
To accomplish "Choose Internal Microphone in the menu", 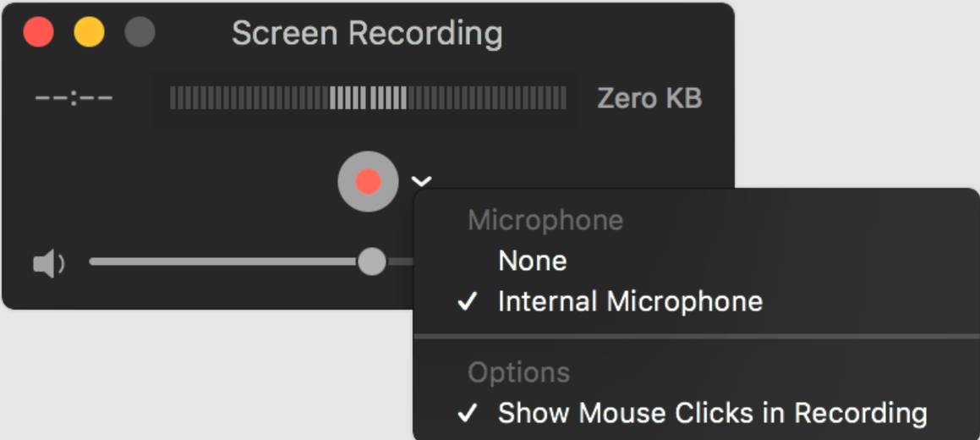I will [630, 302].
